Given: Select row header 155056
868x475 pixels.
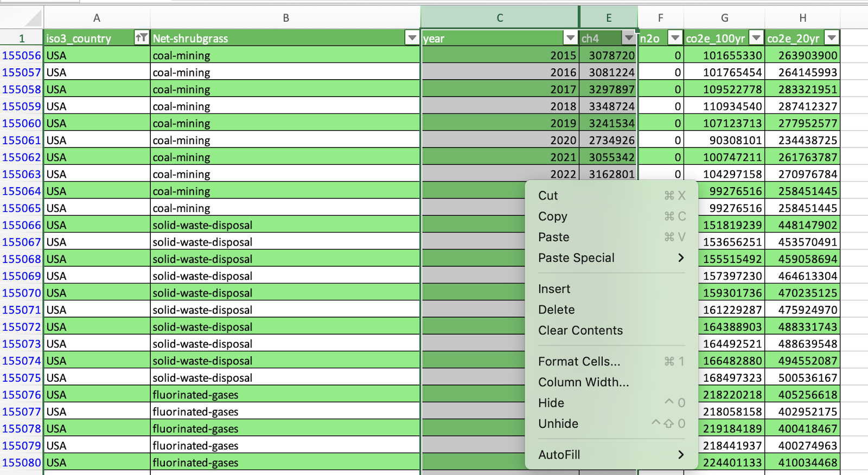Looking at the screenshot, I should coord(22,55).
